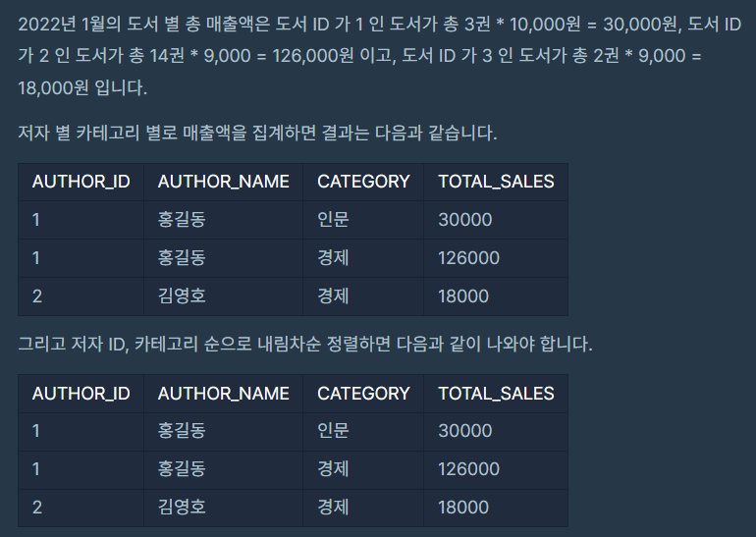Select the 18000 cell in second table
This screenshot has height=537, width=756.
[x=496, y=508]
